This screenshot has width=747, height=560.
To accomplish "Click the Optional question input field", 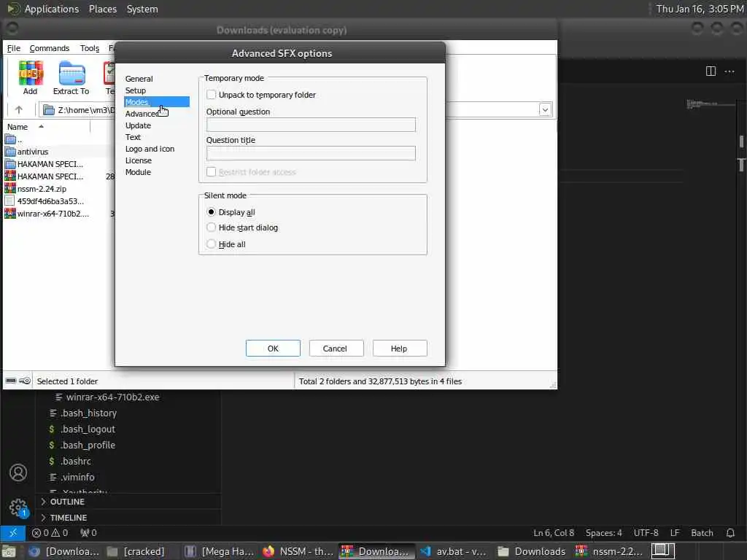I will coord(311,125).
